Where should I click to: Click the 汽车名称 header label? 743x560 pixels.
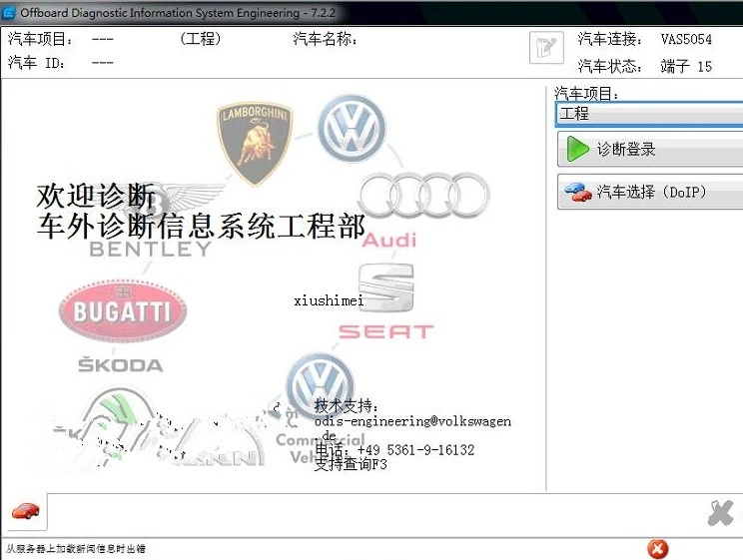pyautogui.click(x=325, y=39)
